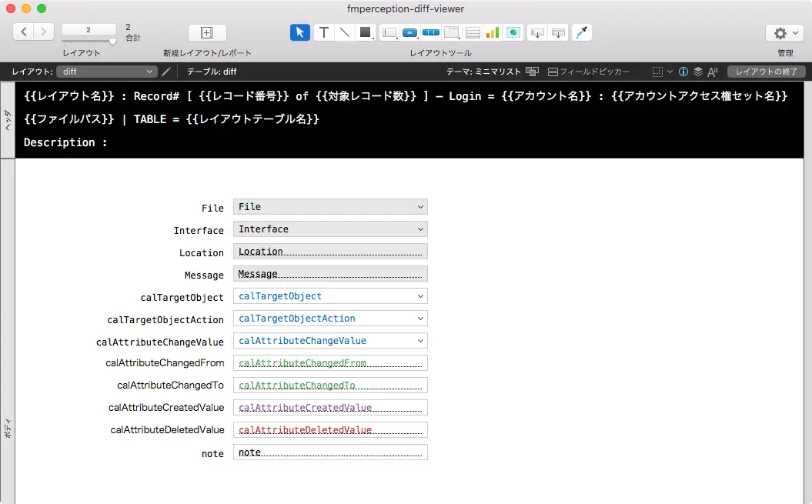Expand the screen stencil dropdown arrow
This screenshot has width=812, height=504.
670,72
